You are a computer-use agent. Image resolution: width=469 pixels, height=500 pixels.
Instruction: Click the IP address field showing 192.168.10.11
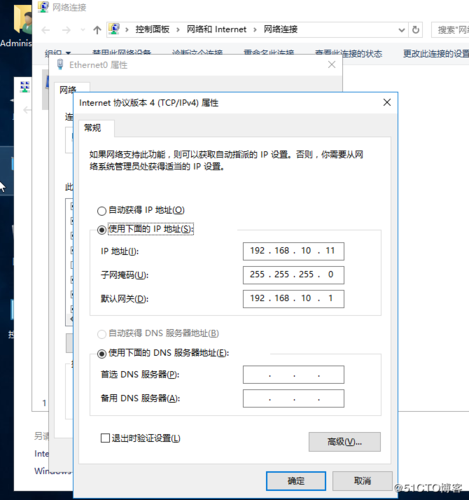click(x=293, y=251)
